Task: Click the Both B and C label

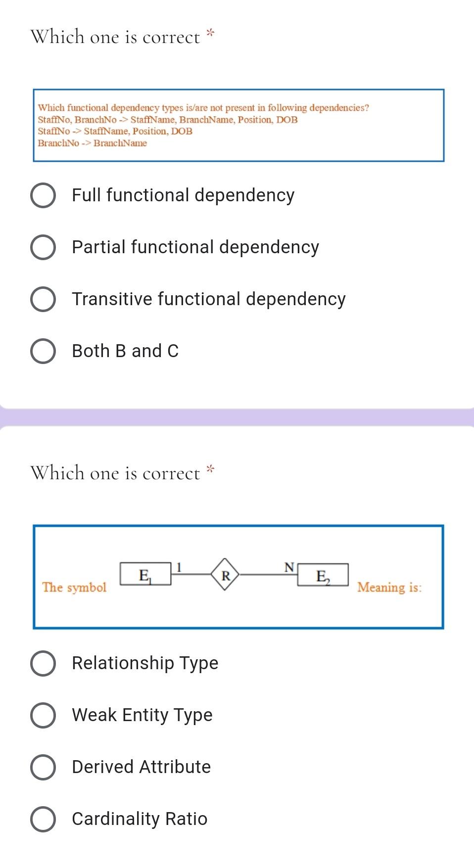Action: click(x=125, y=351)
